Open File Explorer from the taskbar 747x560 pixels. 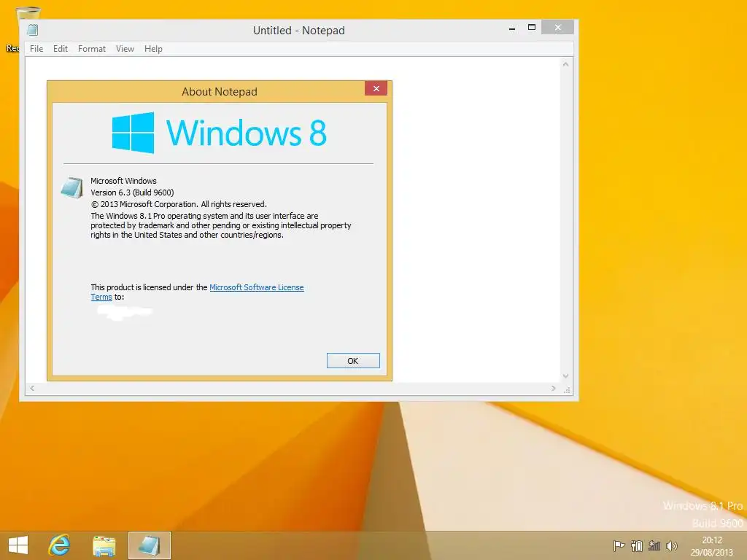pyautogui.click(x=104, y=545)
